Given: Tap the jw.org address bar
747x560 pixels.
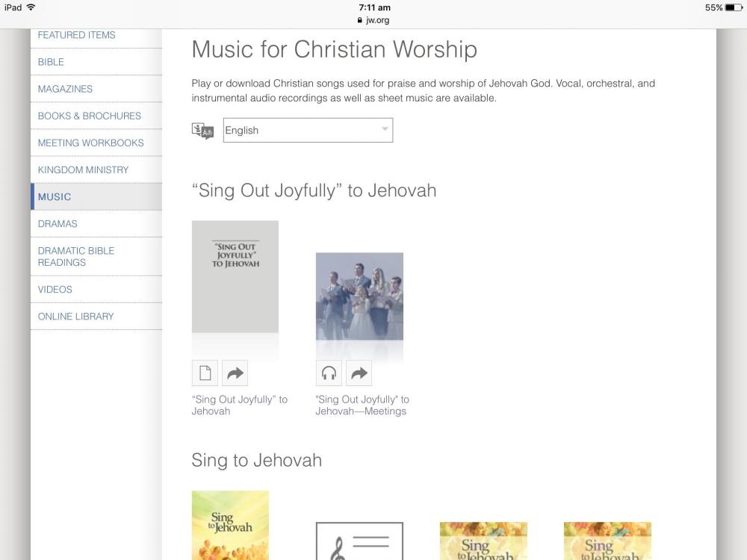Looking at the screenshot, I should pos(373,20).
